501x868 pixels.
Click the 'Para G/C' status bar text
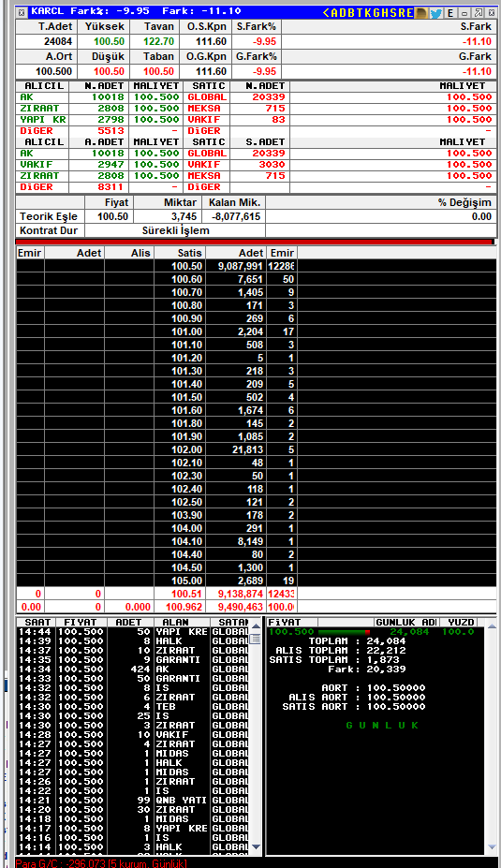(x=101, y=863)
